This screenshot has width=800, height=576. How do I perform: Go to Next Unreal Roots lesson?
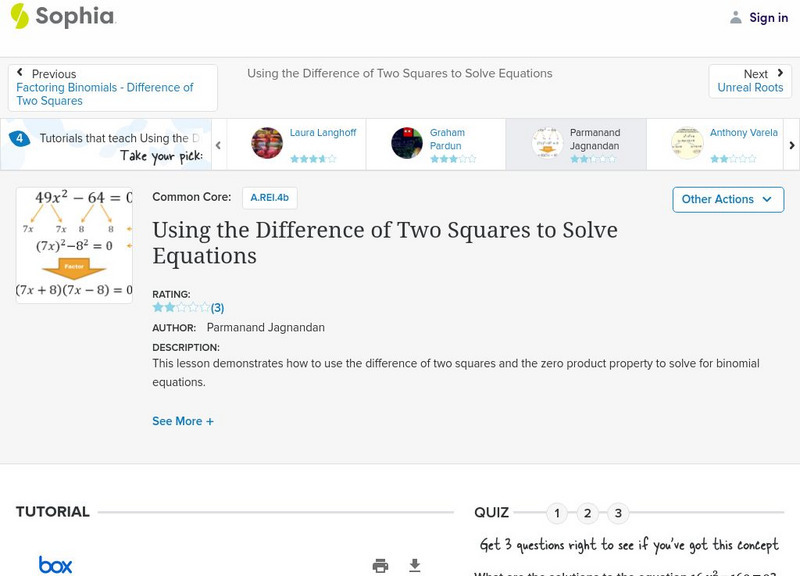750,80
